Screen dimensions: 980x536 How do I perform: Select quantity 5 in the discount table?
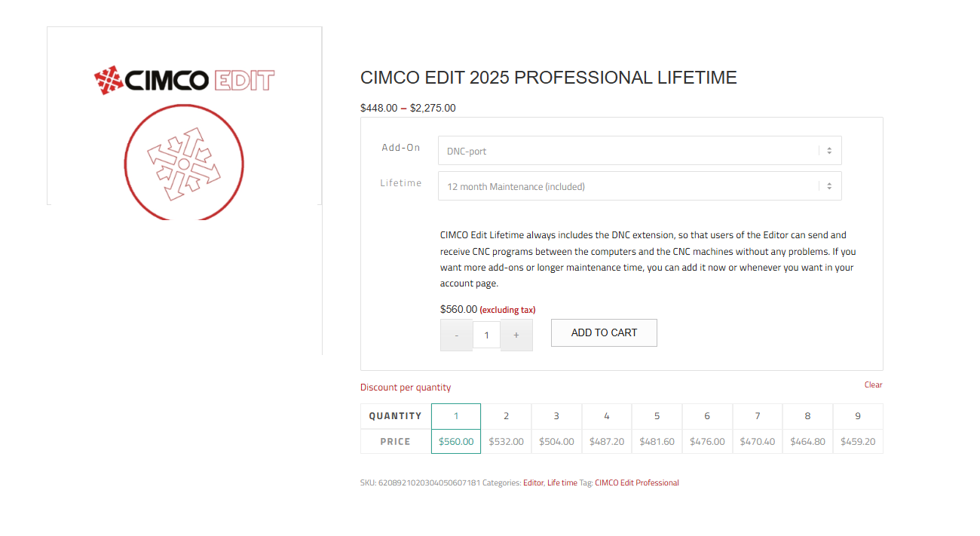click(657, 416)
